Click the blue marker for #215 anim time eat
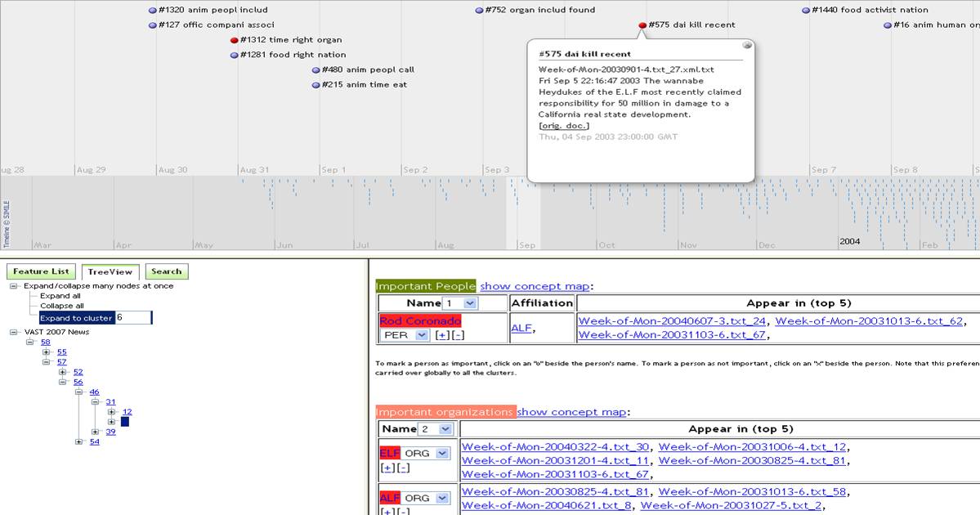980x515 pixels. coord(316,85)
